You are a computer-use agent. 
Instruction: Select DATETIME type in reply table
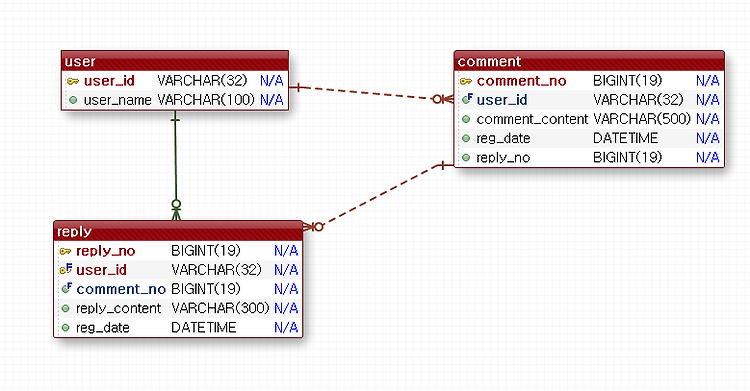(204, 327)
